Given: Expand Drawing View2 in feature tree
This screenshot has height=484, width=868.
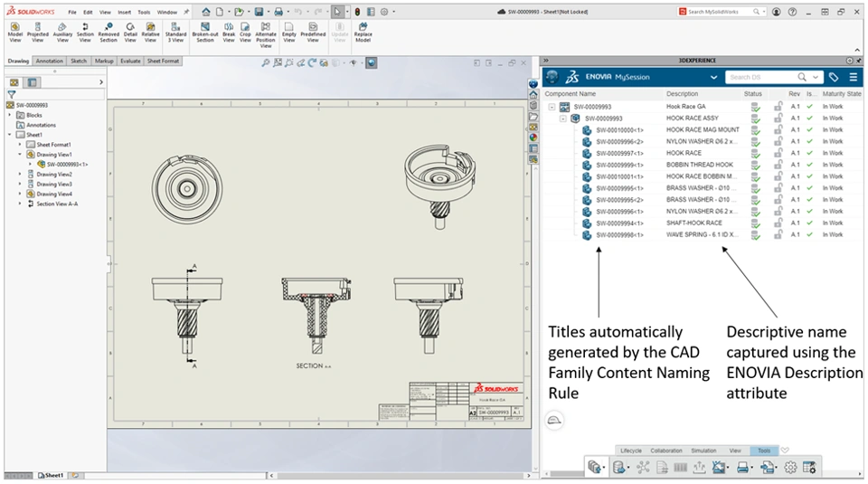Looking at the screenshot, I should click(20, 174).
